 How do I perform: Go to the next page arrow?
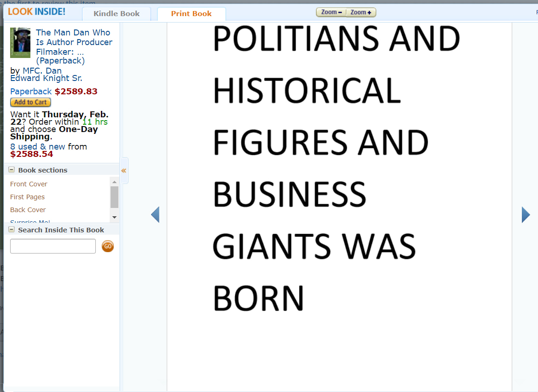(x=526, y=215)
